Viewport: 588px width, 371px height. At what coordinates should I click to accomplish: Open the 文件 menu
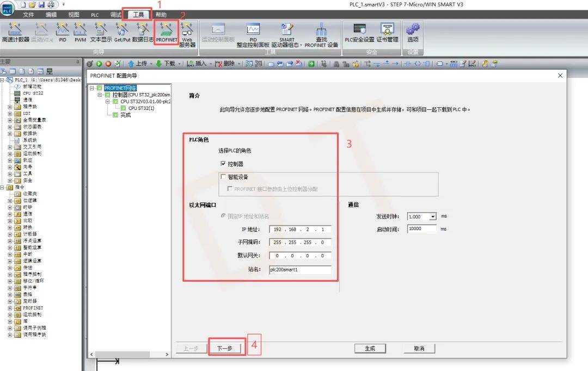[x=28, y=15]
